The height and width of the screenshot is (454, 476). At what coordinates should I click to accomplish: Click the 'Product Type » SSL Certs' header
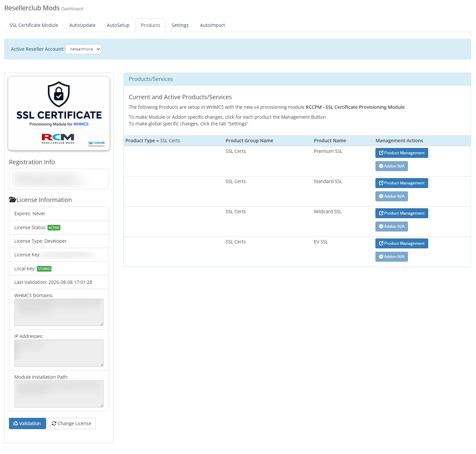pyautogui.click(x=153, y=141)
